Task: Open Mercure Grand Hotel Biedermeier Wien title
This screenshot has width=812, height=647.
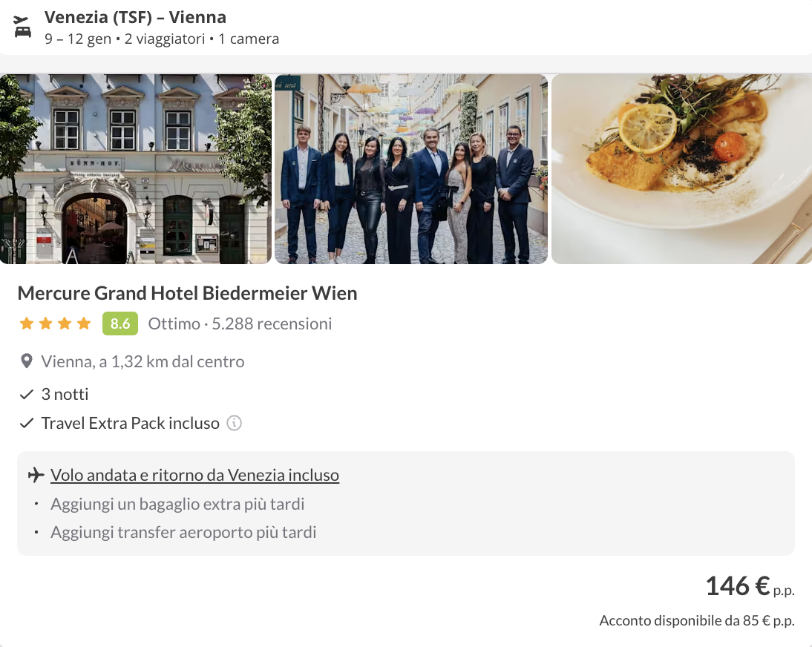Action: pos(187,293)
